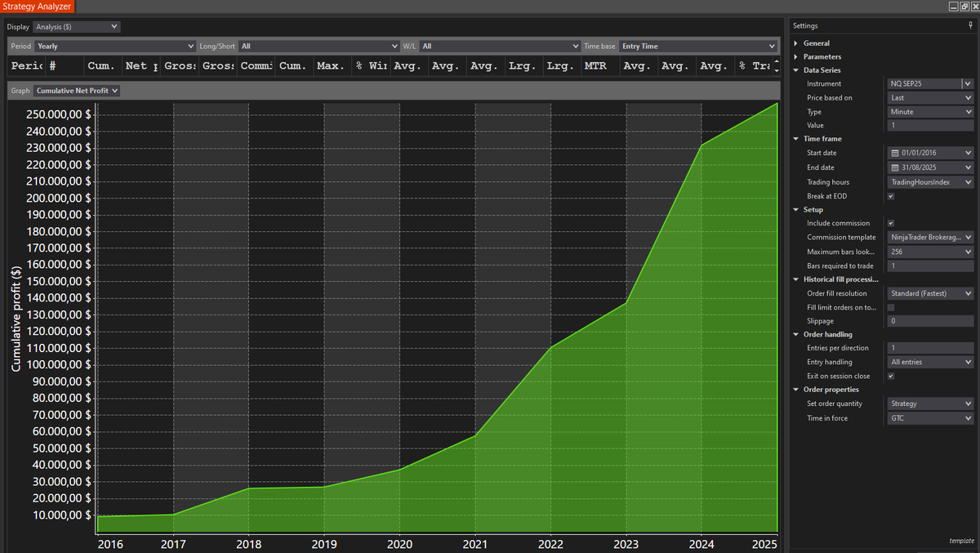Click the minimize icon in the title bar
Image resolution: width=980 pixels, height=553 pixels.
(954, 6)
